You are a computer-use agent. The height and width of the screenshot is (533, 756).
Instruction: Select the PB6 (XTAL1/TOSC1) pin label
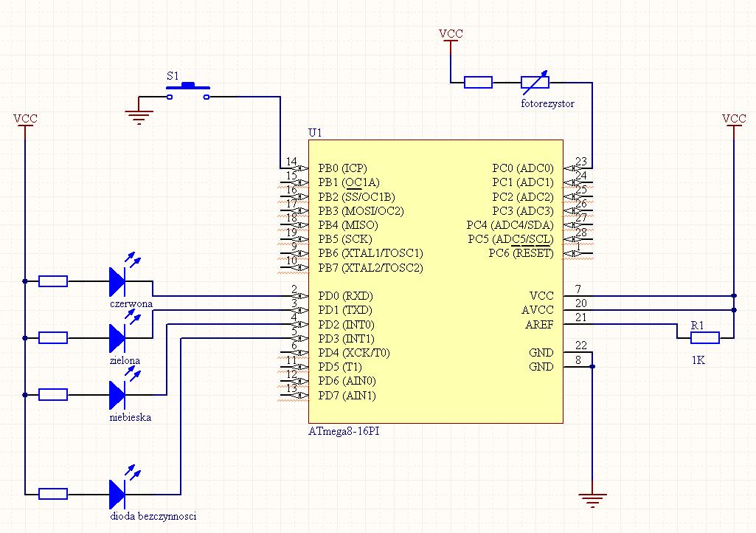pos(370,253)
